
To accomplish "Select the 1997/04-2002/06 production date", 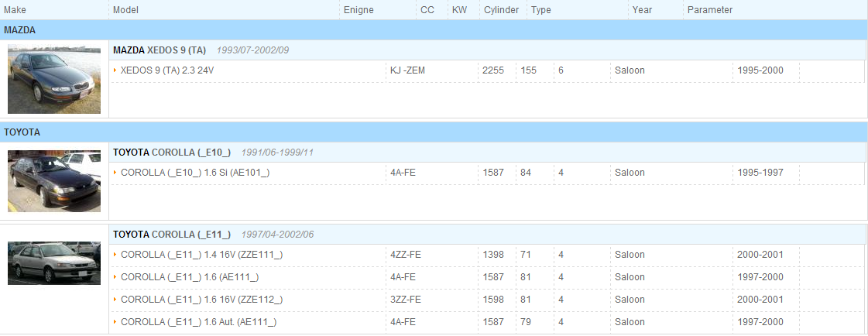I will tap(277, 234).
